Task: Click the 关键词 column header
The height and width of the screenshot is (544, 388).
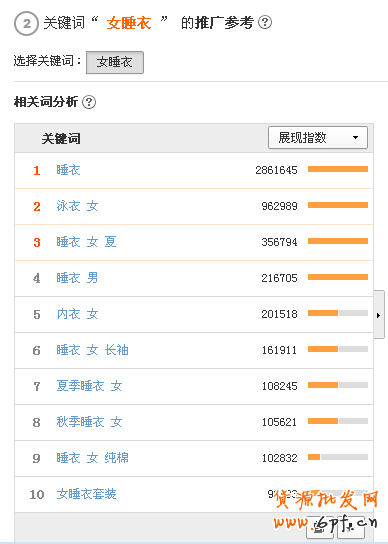Action: tap(61, 139)
